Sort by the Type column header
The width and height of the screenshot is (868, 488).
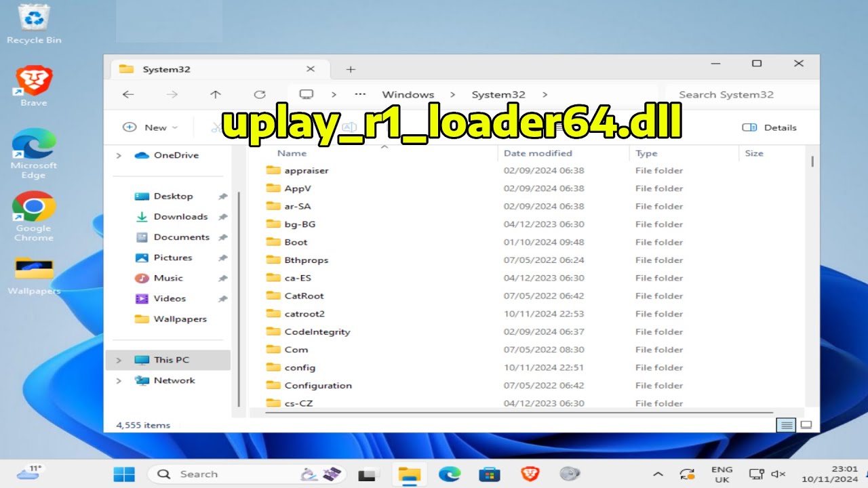pos(646,153)
